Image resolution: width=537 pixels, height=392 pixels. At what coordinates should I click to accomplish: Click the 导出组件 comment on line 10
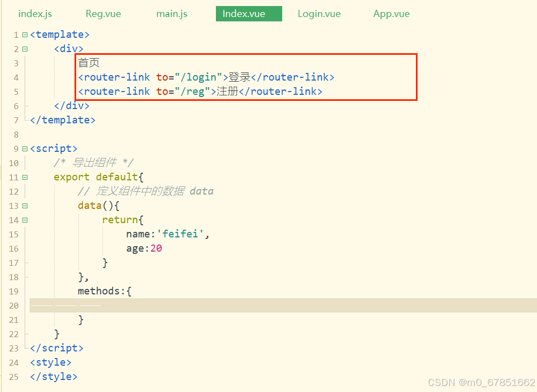click(x=94, y=163)
